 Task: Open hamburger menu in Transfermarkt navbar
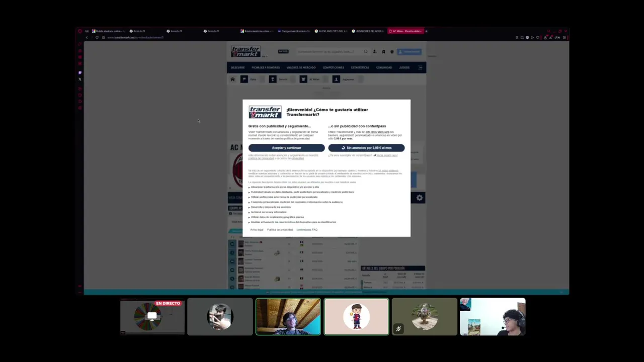420,67
